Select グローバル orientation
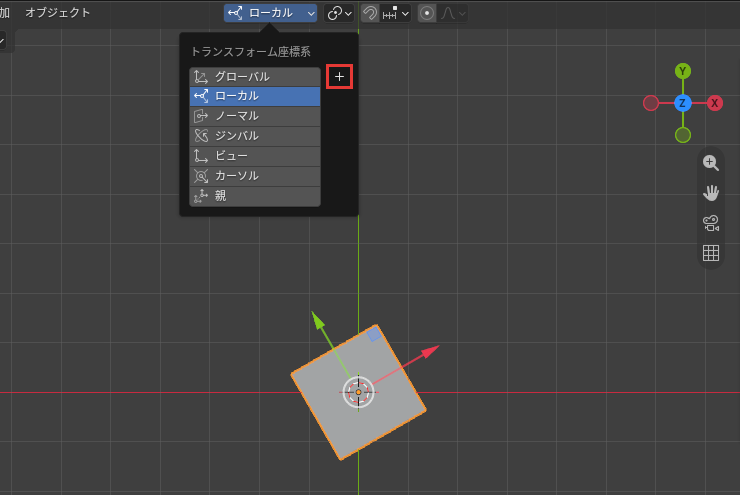 point(255,76)
